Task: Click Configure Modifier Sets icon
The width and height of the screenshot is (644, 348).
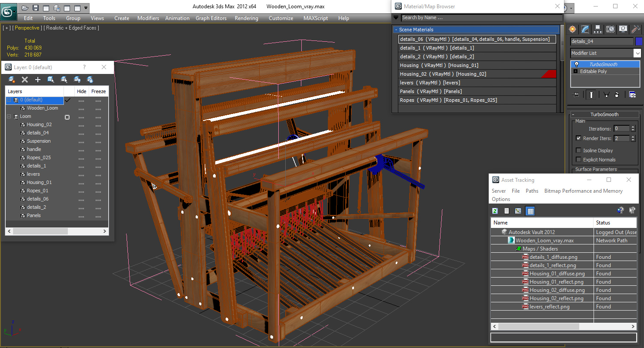Action: [x=632, y=94]
